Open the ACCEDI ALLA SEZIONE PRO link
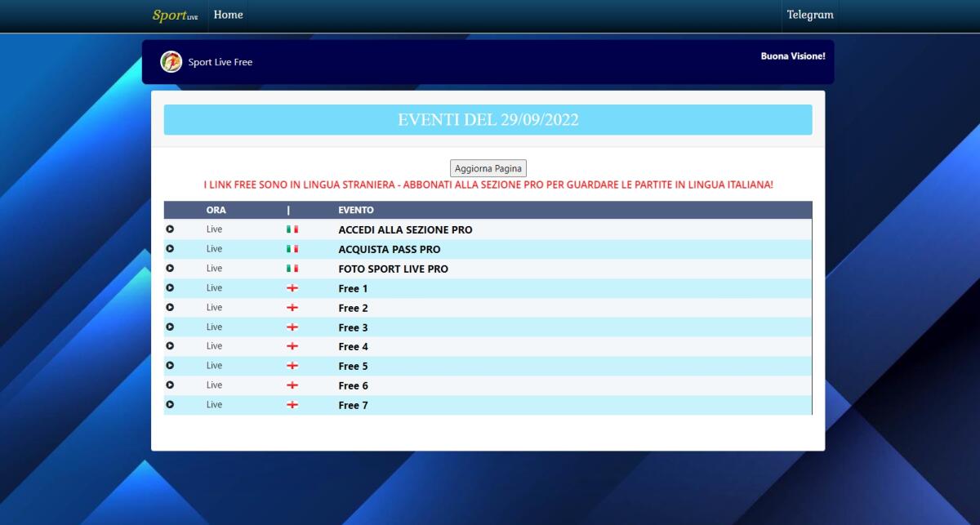The width and height of the screenshot is (980, 525). (405, 230)
